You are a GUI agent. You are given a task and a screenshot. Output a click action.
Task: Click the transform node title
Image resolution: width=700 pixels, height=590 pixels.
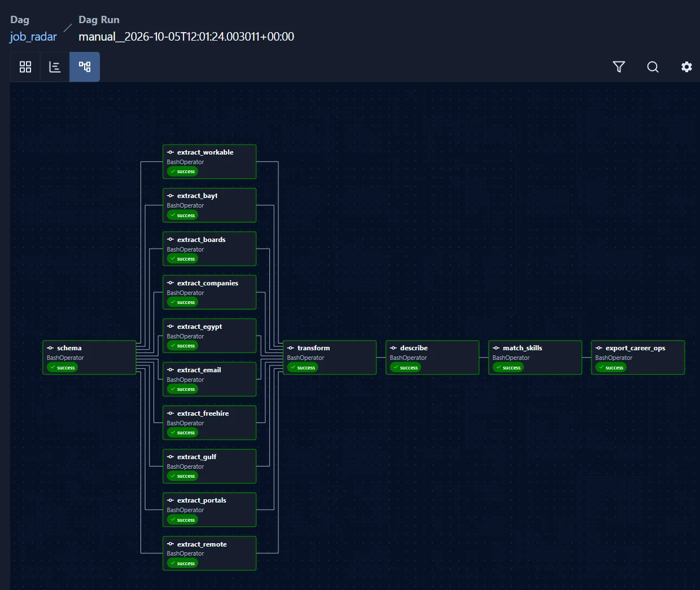(x=313, y=348)
